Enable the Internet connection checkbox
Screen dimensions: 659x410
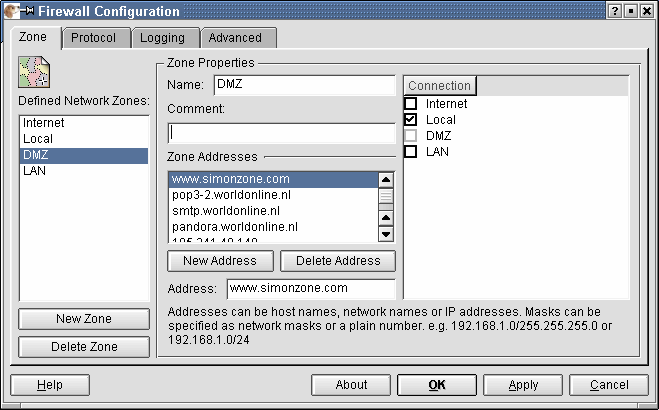tap(411, 104)
